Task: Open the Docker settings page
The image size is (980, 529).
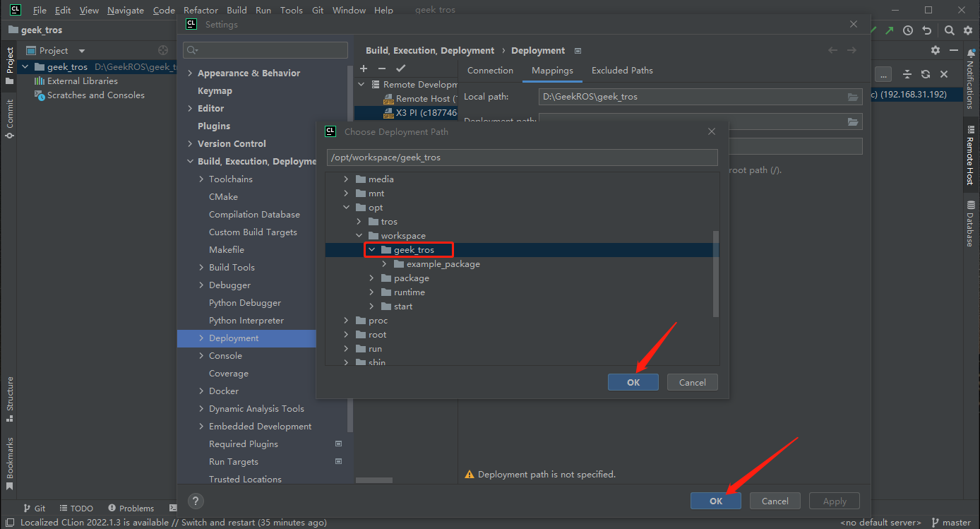Action: point(224,391)
